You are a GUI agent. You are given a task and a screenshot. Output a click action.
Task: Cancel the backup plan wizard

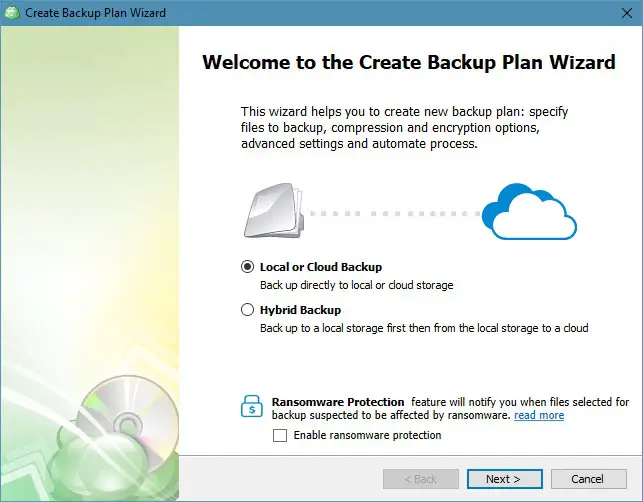(589, 479)
